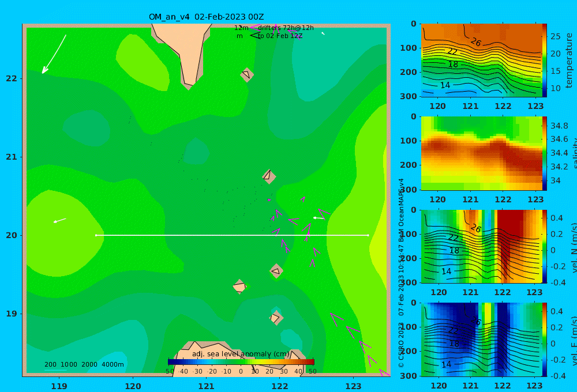Click the 'to 02 Feb 12Z' legend text

coord(280,36)
